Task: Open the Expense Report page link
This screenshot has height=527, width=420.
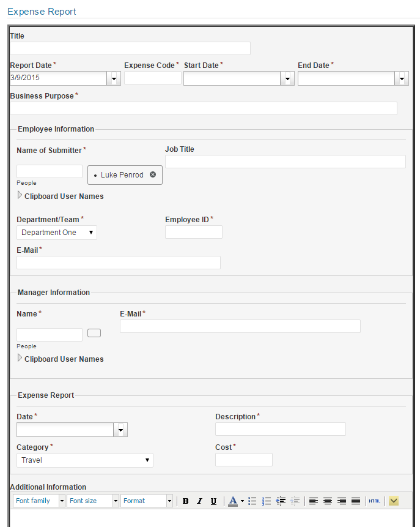Action: click(x=41, y=11)
